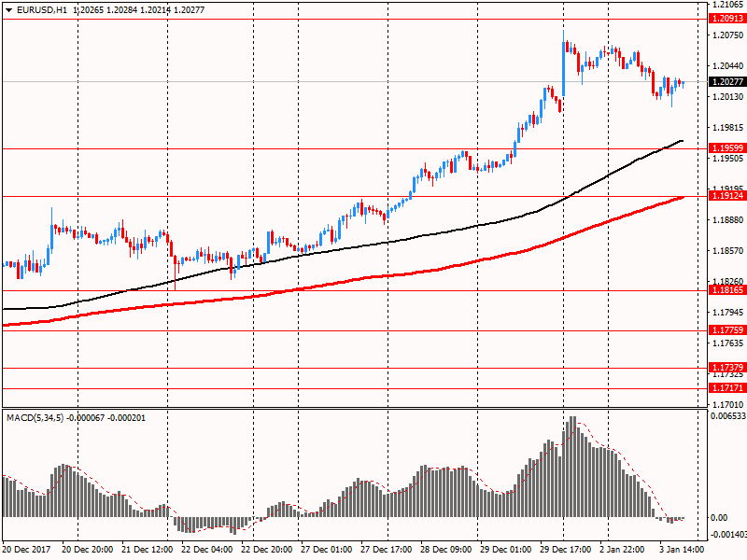
Task: Select the 1.21065 top price scale value
Action: 727,5
